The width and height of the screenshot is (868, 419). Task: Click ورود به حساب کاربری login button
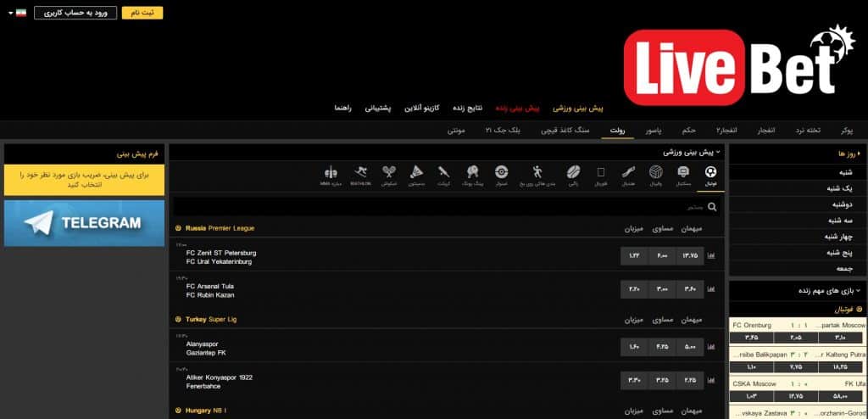coord(75,13)
